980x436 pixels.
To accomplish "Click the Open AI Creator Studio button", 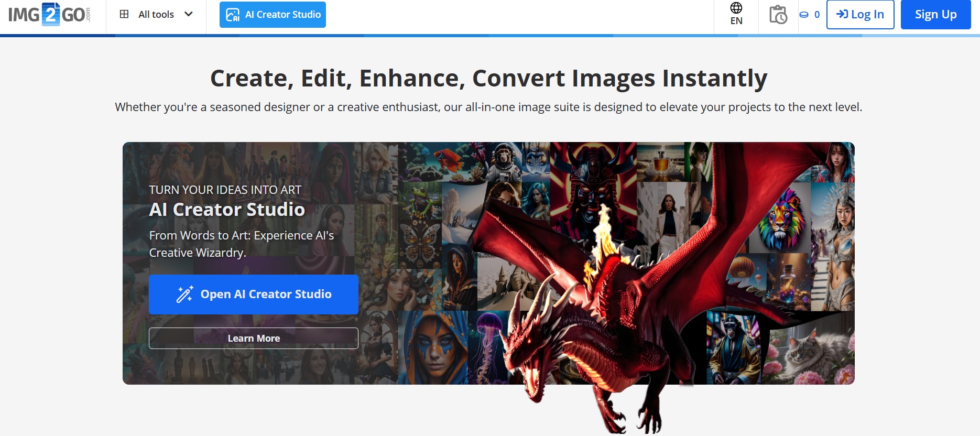I will pyautogui.click(x=254, y=295).
